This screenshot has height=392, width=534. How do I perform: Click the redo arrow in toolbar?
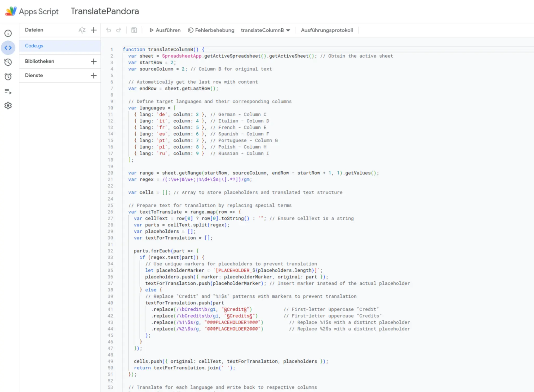[x=119, y=30]
